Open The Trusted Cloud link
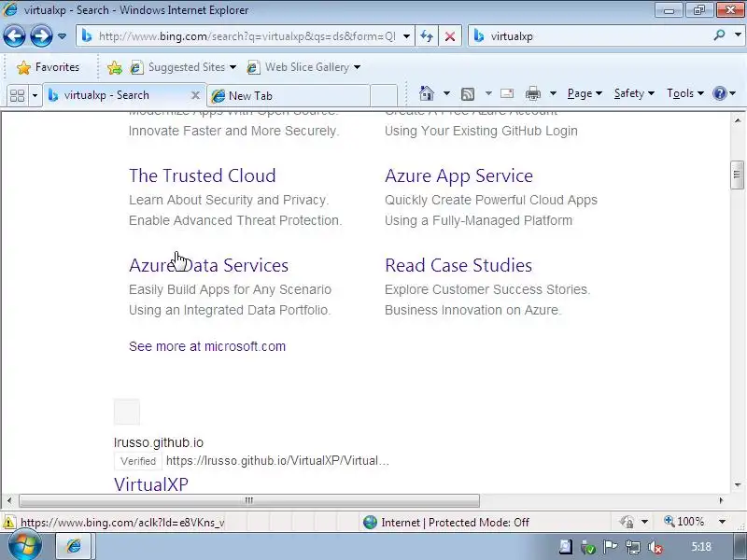747x560 pixels. pos(202,175)
